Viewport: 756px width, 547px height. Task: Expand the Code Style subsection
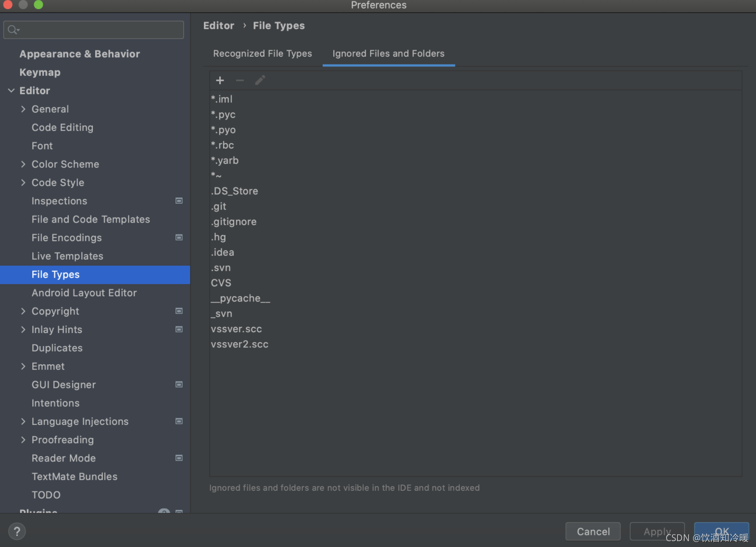coord(23,183)
